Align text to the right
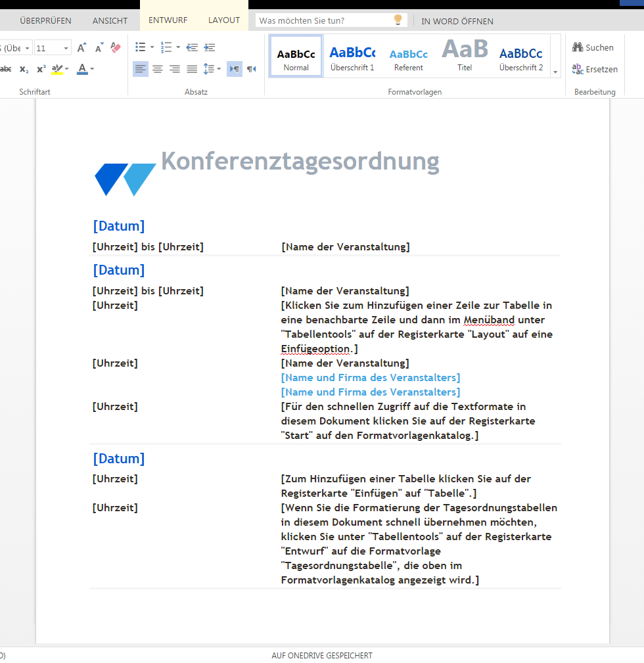644x663 pixels. click(x=175, y=69)
